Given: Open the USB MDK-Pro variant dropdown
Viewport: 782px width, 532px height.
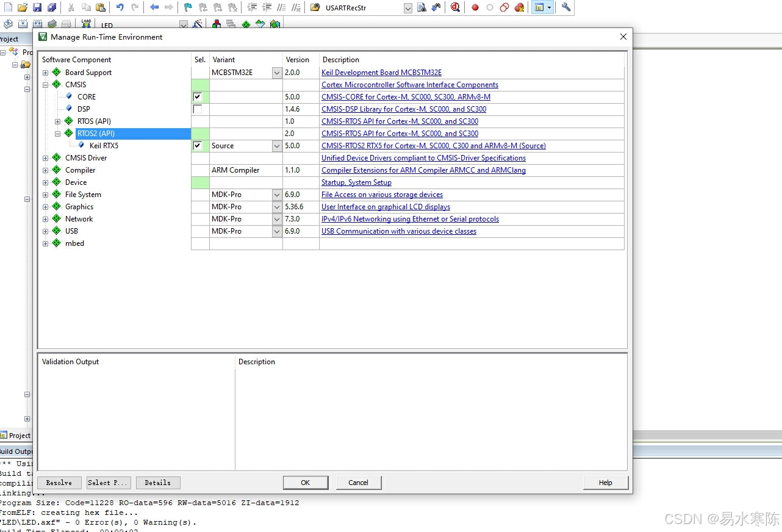Looking at the screenshot, I should tap(277, 231).
